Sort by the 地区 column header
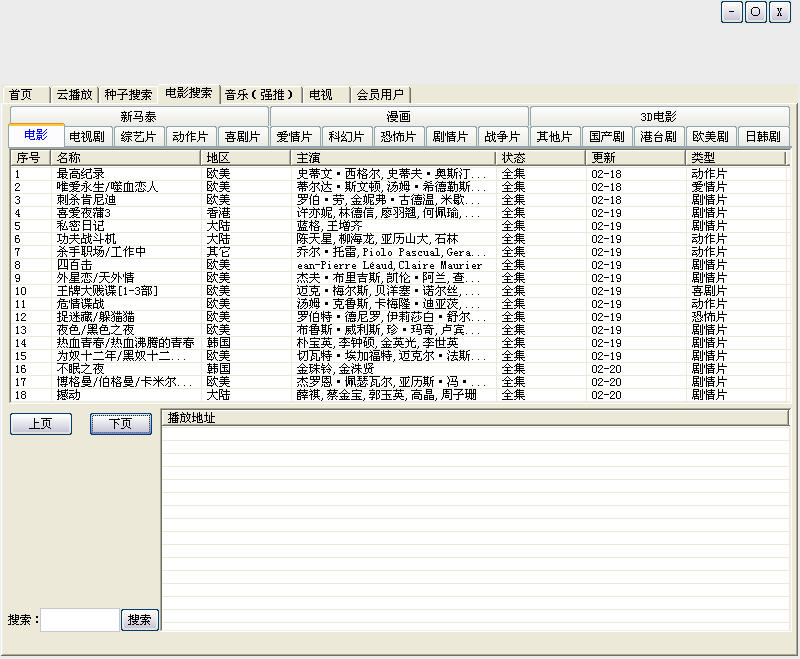The width and height of the screenshot is (800, 659). point(246,158)
